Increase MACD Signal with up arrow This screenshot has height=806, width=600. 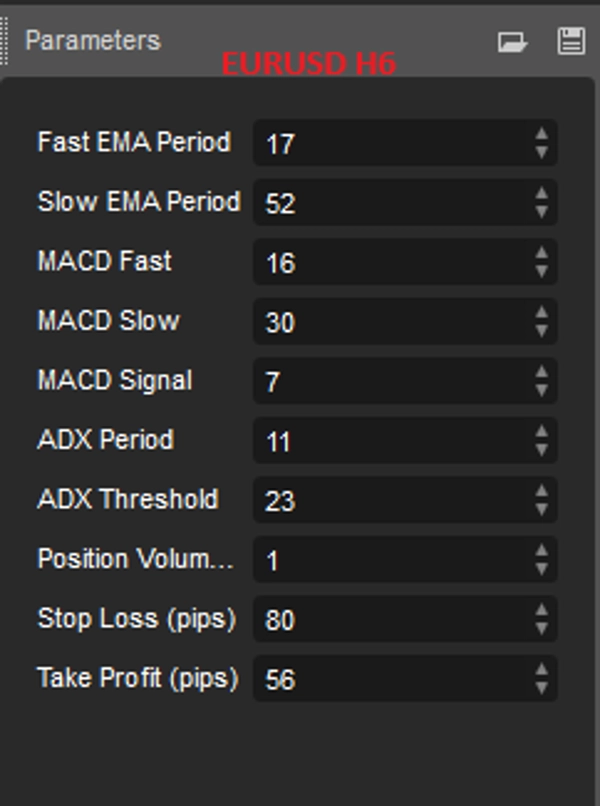(x=541, y=372)
